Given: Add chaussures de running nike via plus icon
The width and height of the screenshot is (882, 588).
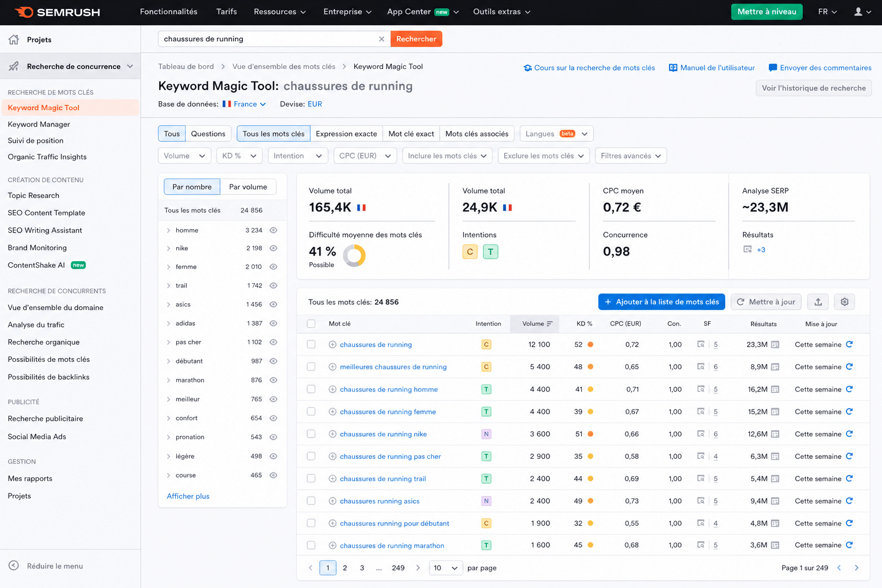Looking at the screenshot, I should 332,434.
